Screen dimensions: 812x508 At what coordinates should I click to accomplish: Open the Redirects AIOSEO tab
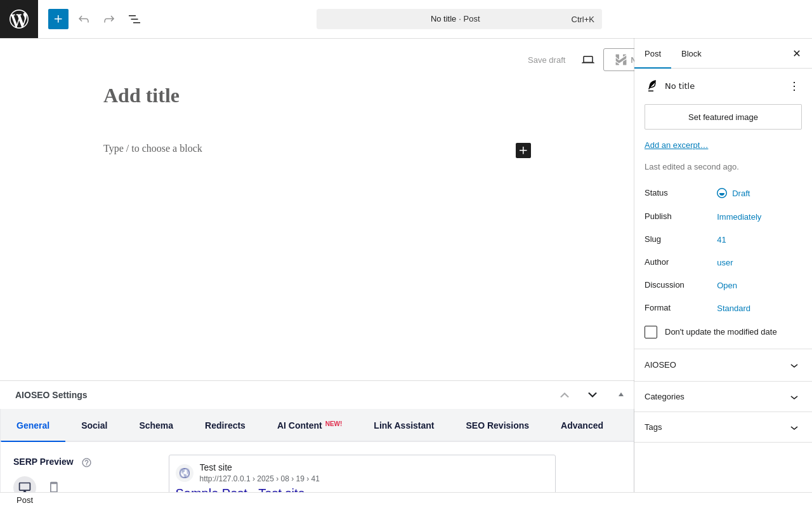[225, 425]
